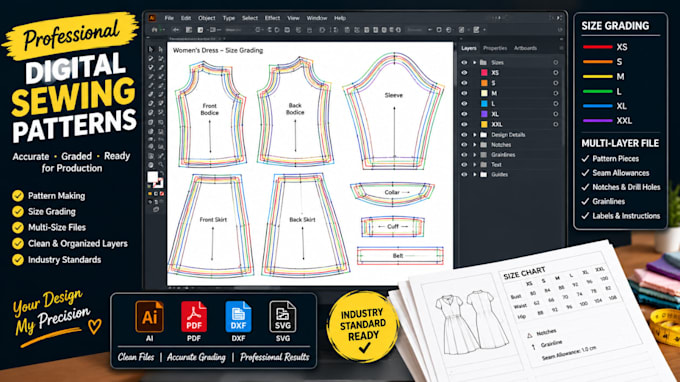The image size is (680, 382).
Task: Click the blue DXF file format icon
Action: pos(238,317)
